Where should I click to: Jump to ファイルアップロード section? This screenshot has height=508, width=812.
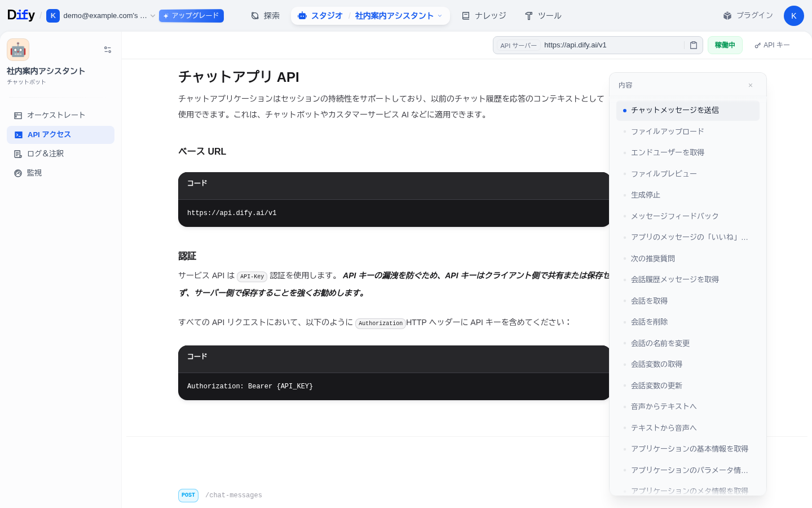click(688, 132)
